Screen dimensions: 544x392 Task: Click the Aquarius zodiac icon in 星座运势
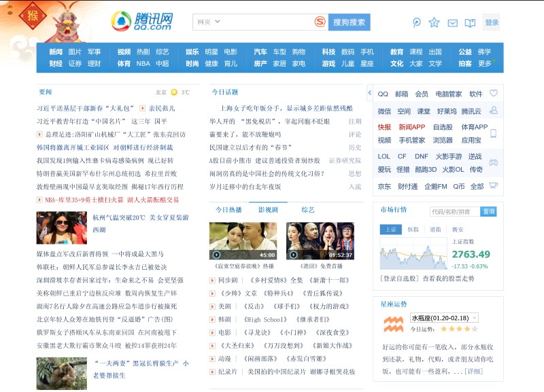pyautogui.click(x=394, y=323)
